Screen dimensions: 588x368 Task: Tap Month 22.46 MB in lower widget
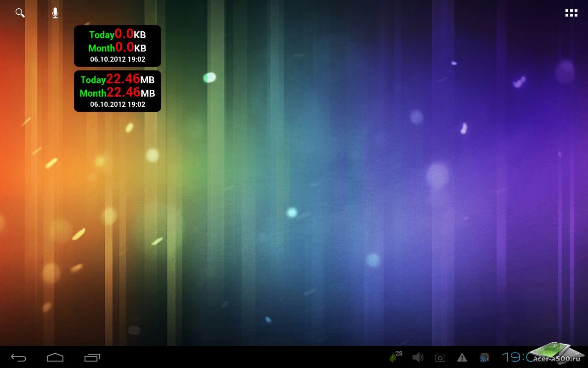coord(118,92)
